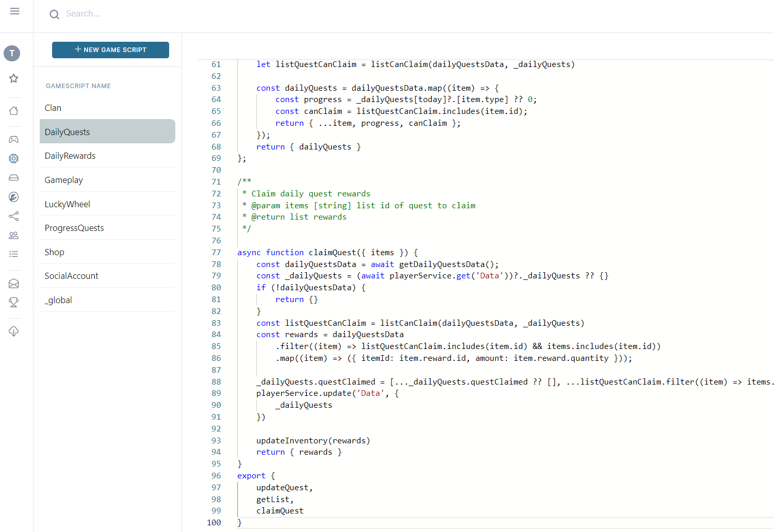Click line number 77 in gutter

[216, 253]
